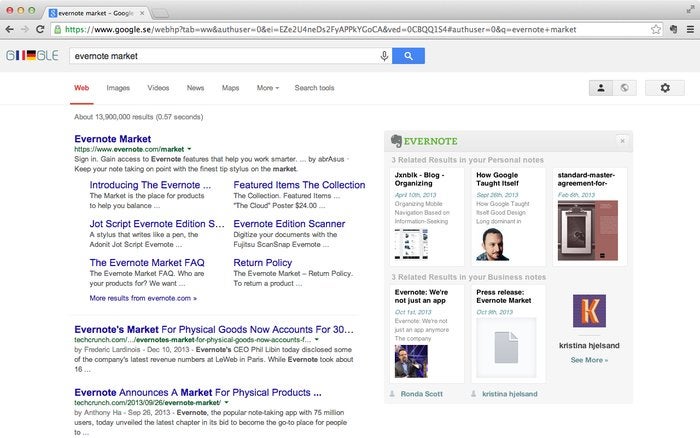Bookmark this page with the star icon
Viewport: 700px width, 438px height.
coord(655,29)
